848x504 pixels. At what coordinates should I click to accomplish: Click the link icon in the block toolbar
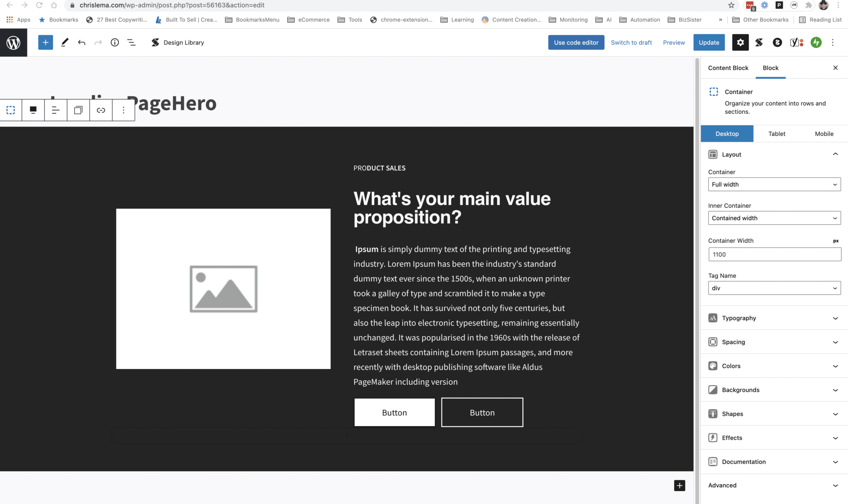tap(101, 110)
